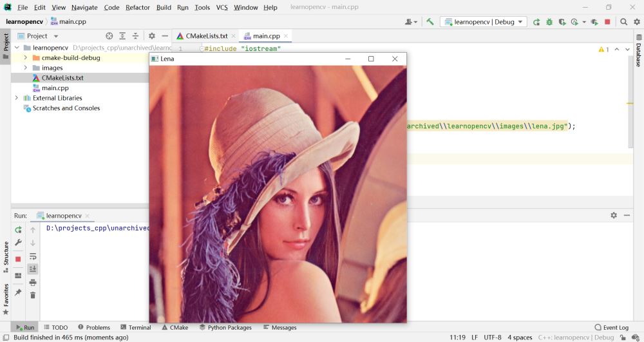Toggle scroll to end in console
Image resolution: width=644 pixels, height=342 pixels.
point(33,269)
